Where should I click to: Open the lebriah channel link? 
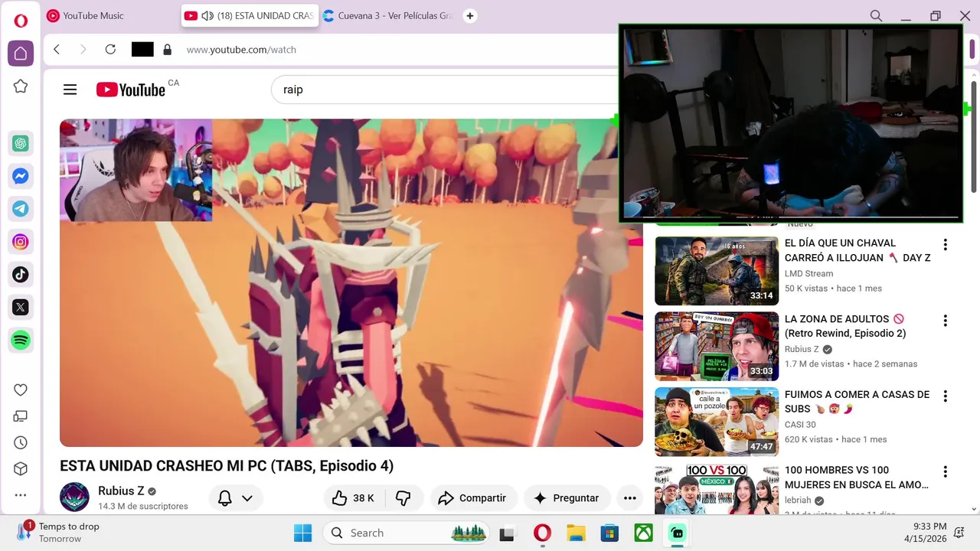tap(798, 500)
